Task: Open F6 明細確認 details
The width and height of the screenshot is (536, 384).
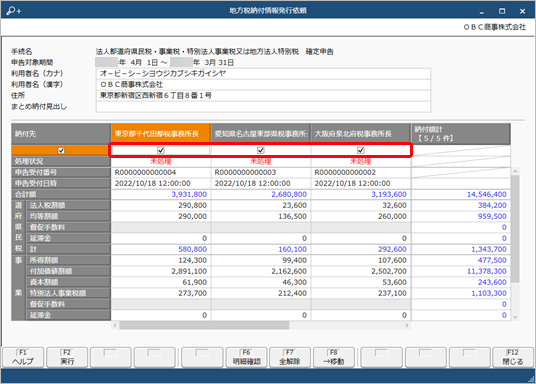Action: point(246,357)
